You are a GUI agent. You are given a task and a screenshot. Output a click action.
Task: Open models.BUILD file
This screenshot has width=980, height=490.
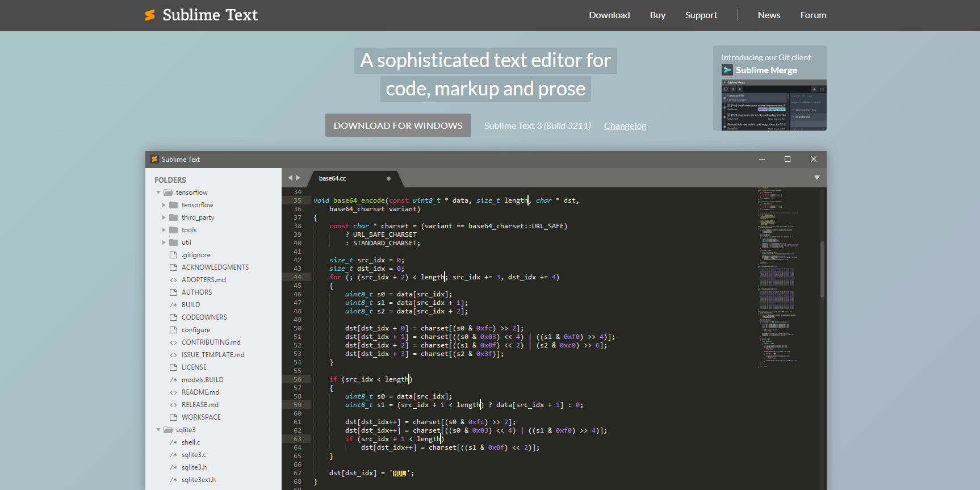[x=203, y=380]
